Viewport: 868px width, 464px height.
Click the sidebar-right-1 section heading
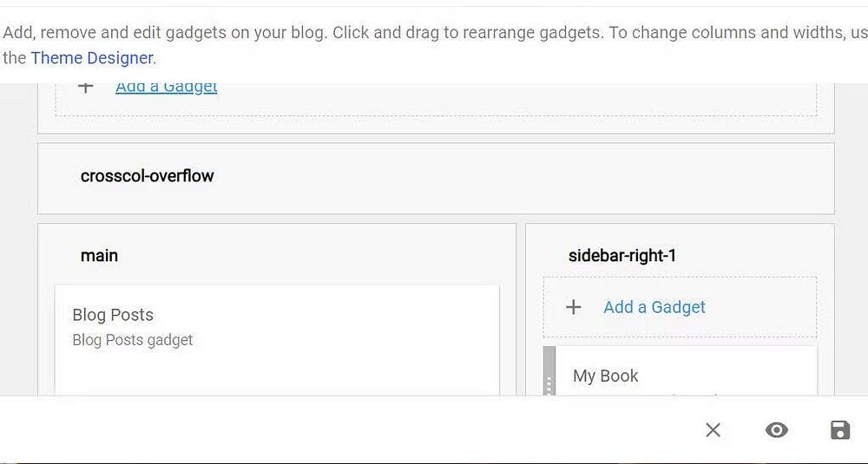click(621, 256)
